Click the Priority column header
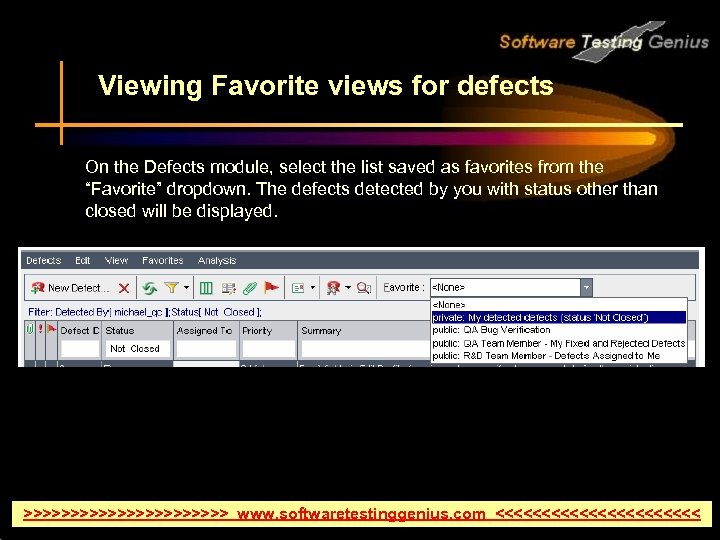720x540 pixels. (268, 331)
